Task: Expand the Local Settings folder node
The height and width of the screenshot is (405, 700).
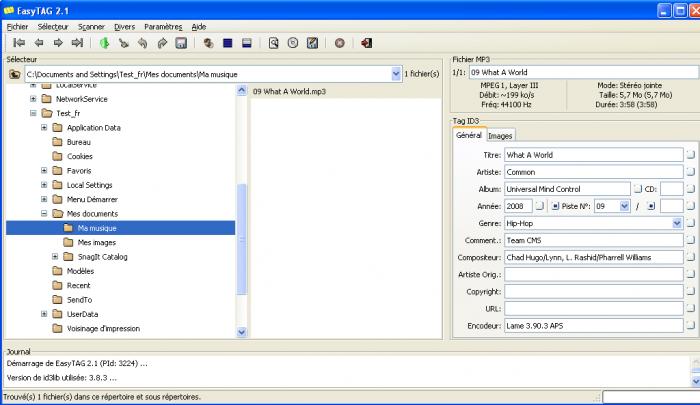Action: coord(44,184)
